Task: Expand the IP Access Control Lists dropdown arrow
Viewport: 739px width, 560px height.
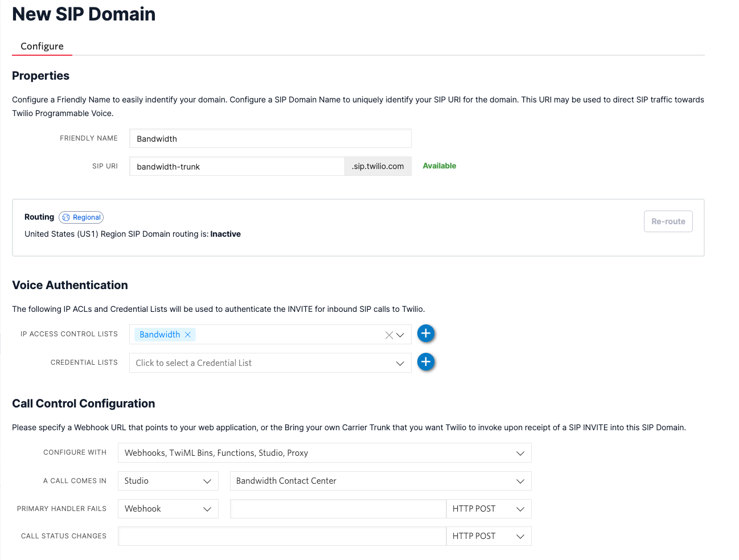Action: tap(400, 335)
